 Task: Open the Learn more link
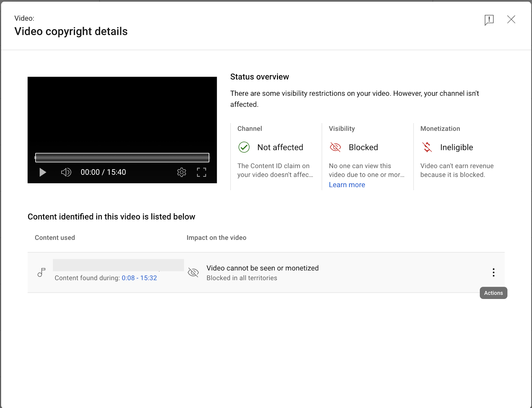point(347,185)
